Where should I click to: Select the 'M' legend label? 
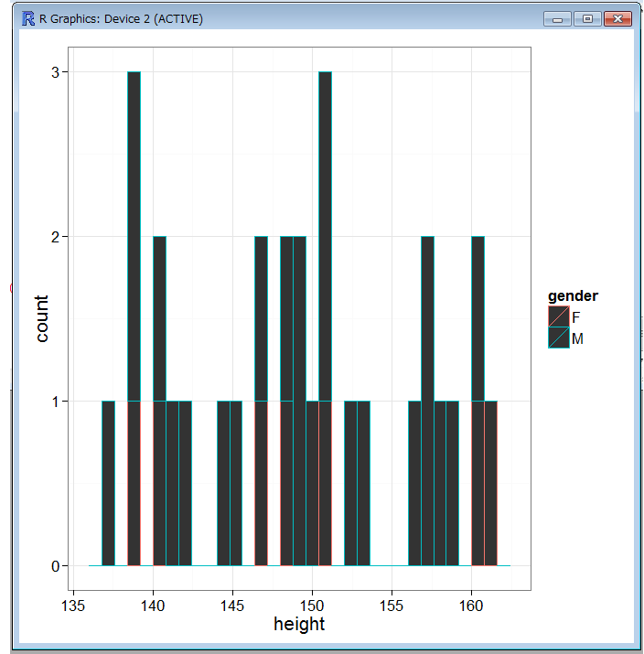(577, 338)
